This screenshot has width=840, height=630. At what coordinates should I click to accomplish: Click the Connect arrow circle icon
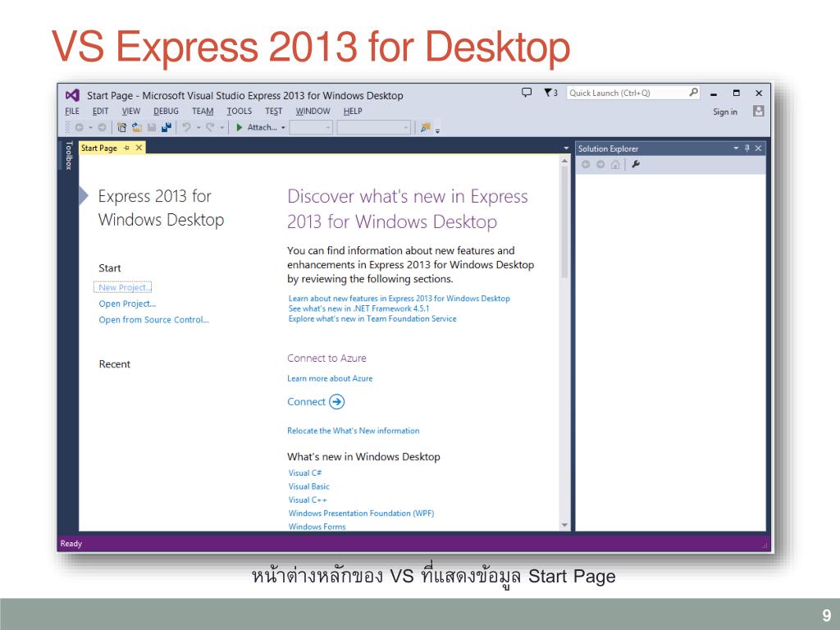tap(336, 402)
